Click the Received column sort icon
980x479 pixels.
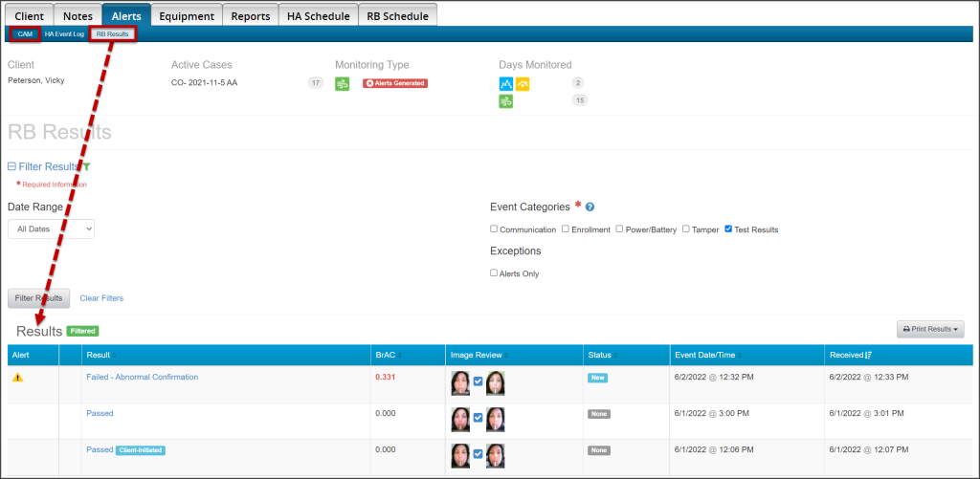click(868, 356)
